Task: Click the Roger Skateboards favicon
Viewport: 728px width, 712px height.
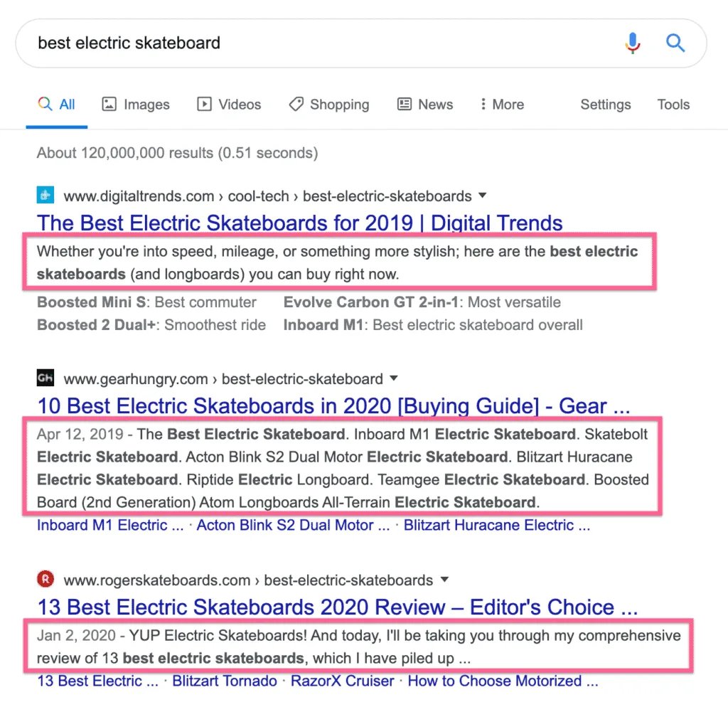Action: (45, 579)
